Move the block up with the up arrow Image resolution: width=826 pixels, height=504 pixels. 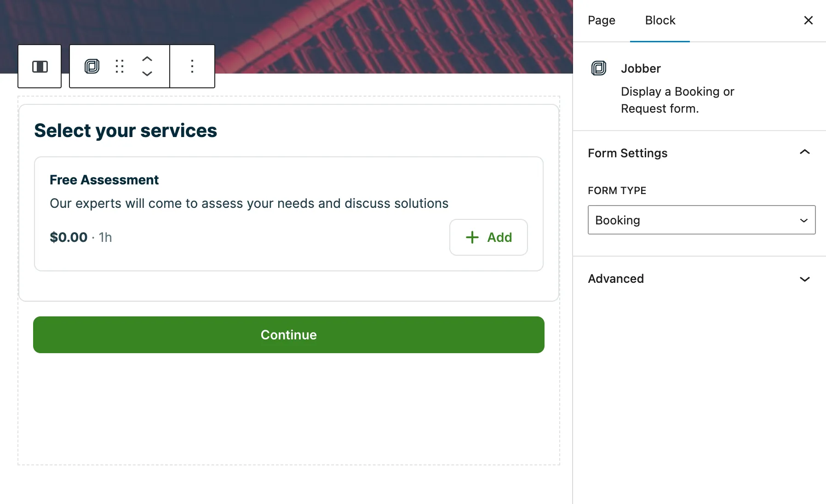point(147,59)
